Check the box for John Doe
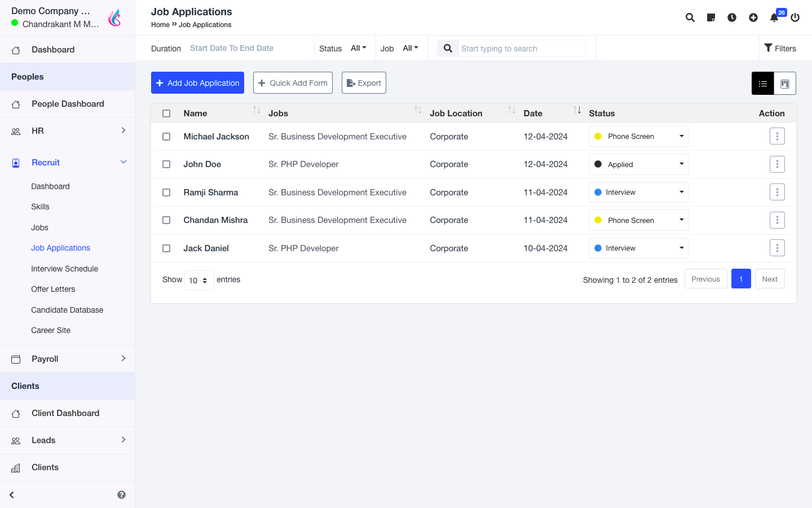The height and width of the screenshot is (508, 812). click(x=166, y=164)
